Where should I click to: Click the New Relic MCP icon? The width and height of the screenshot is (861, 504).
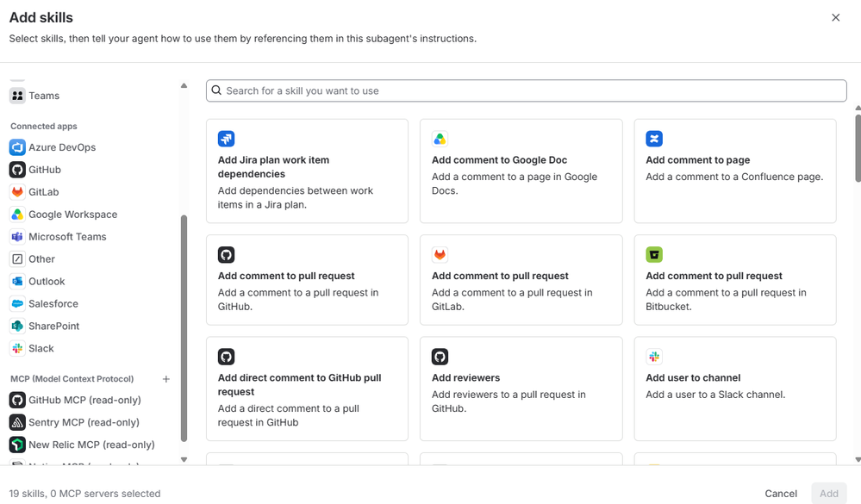17,445
